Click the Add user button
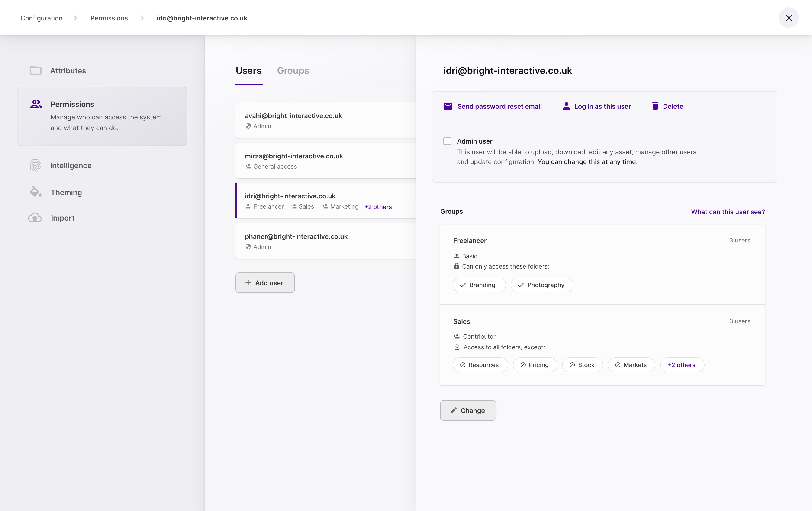Image resolution: width=812 pixels, height=511 pixels. (265, 282)
